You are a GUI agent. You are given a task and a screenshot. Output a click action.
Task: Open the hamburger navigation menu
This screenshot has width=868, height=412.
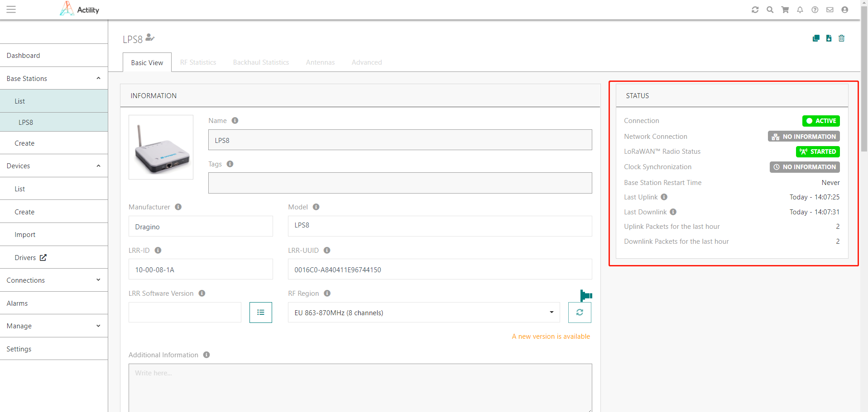[x=11, y=9]
